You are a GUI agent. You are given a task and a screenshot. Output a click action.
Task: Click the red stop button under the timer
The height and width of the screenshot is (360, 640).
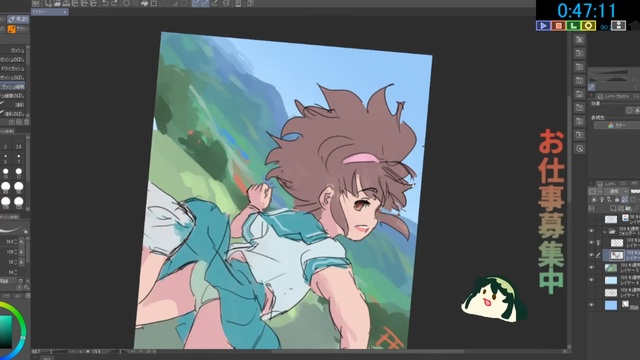558,26
